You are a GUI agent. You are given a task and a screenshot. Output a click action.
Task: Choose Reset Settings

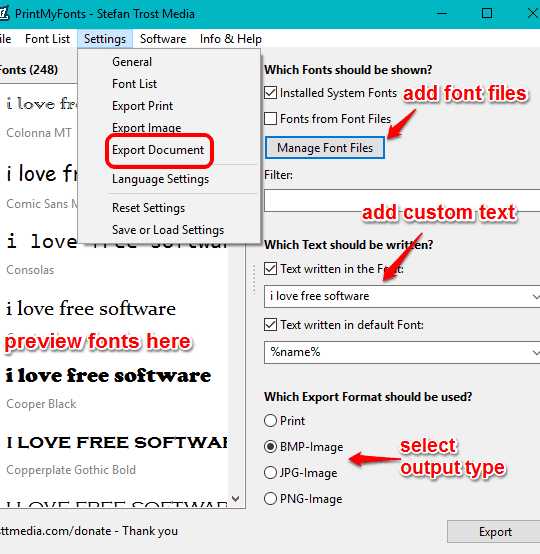tap(169, 208)
